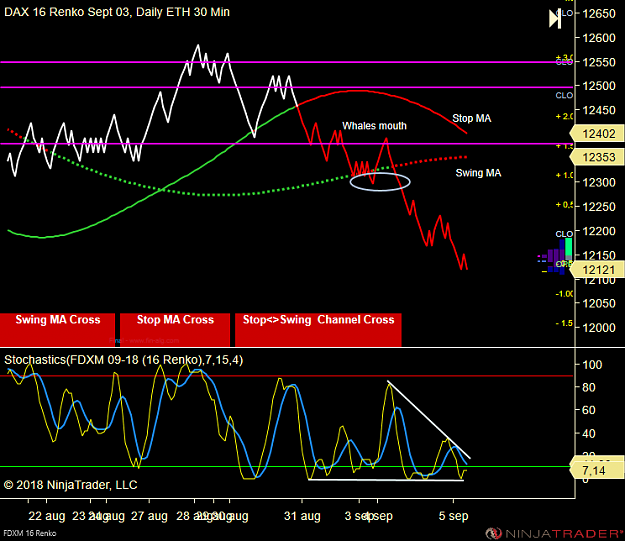Select the 'Whales mouth' text annotation
Screen dimensions: 625x541
click(374, 126)
